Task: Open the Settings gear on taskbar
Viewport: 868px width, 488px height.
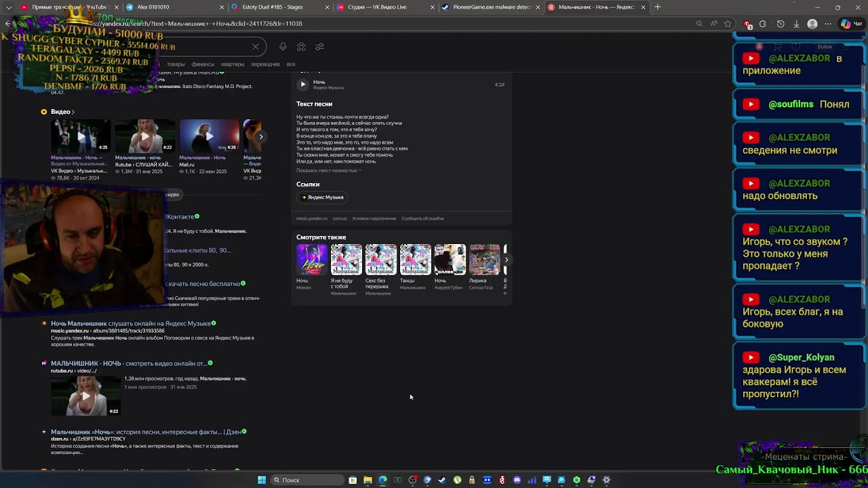Action: tap(606, 480)
